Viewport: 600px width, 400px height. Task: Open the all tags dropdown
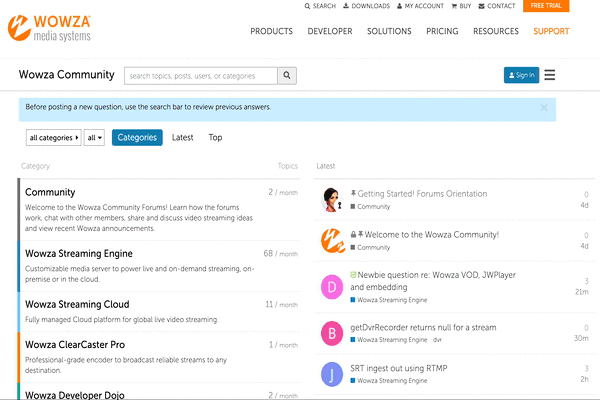pos(94,138)
